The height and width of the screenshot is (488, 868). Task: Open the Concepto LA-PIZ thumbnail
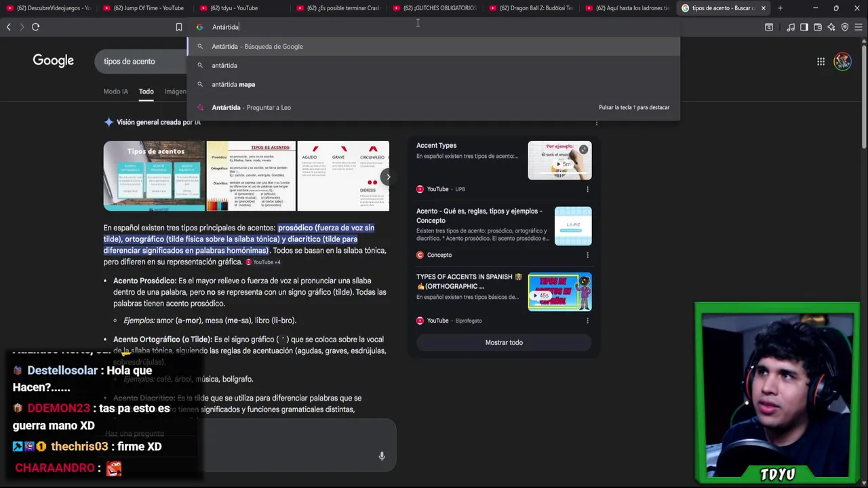point(573,226)
